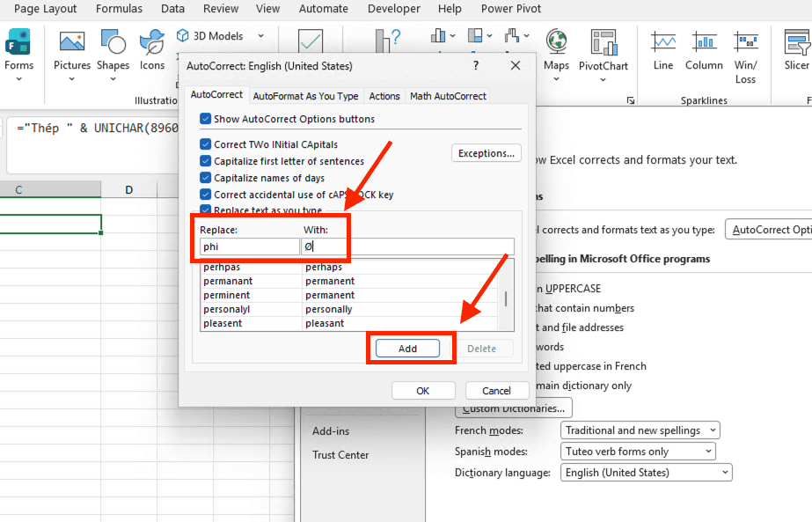Switch to AutoFormat As You Type tab

coord(305,96)
